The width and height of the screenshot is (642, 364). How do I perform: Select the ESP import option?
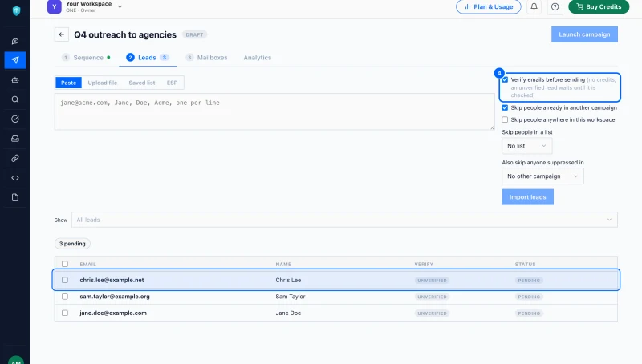pyautogui.click(x=172, y=83)
